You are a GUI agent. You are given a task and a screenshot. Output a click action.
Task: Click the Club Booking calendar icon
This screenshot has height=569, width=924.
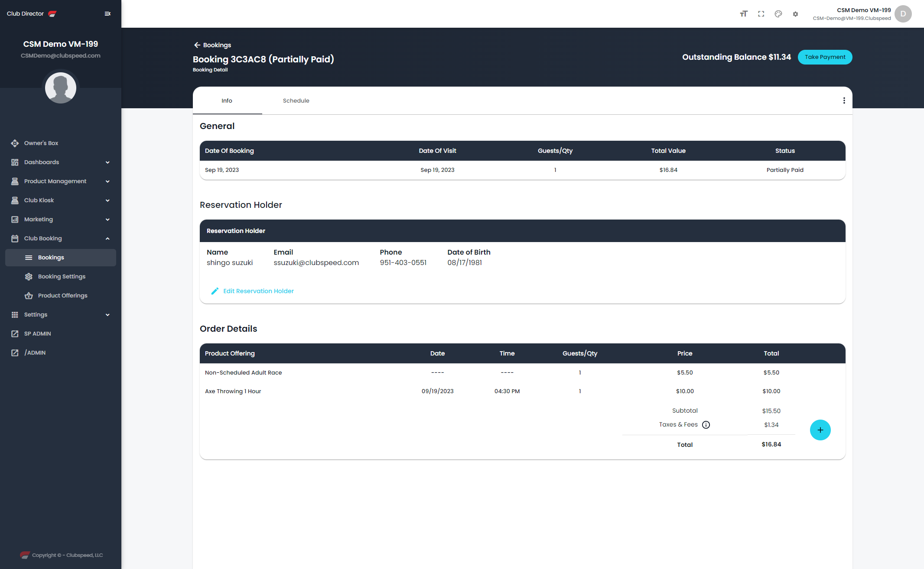[x=15, y=239]
